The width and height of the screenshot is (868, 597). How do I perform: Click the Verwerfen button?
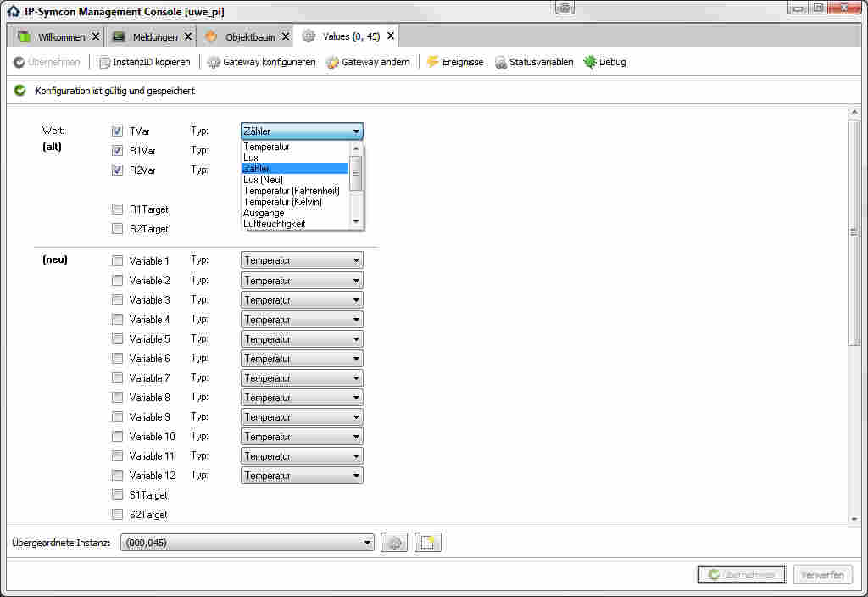[x=822, y=575]
